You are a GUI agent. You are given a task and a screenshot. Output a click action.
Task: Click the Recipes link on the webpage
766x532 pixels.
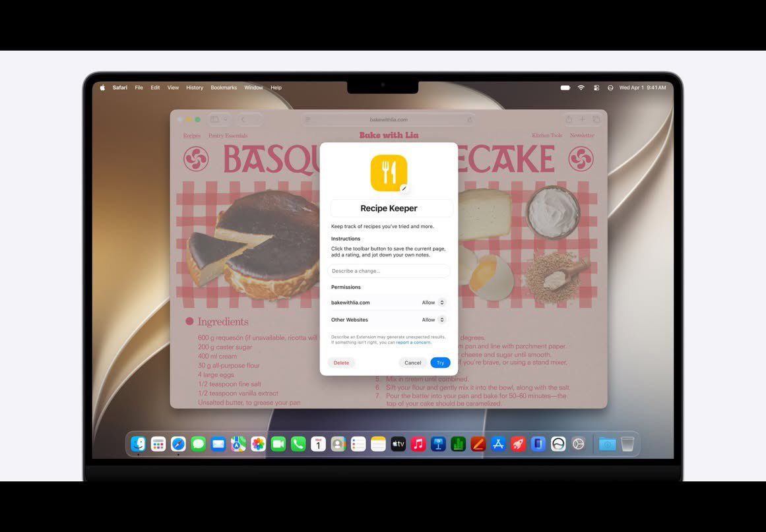tap(191, 136)
